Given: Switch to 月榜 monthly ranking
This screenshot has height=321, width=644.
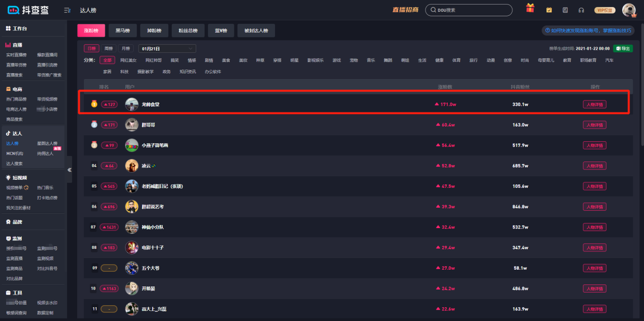Looking at the screenshot, I should pos(126,49).
